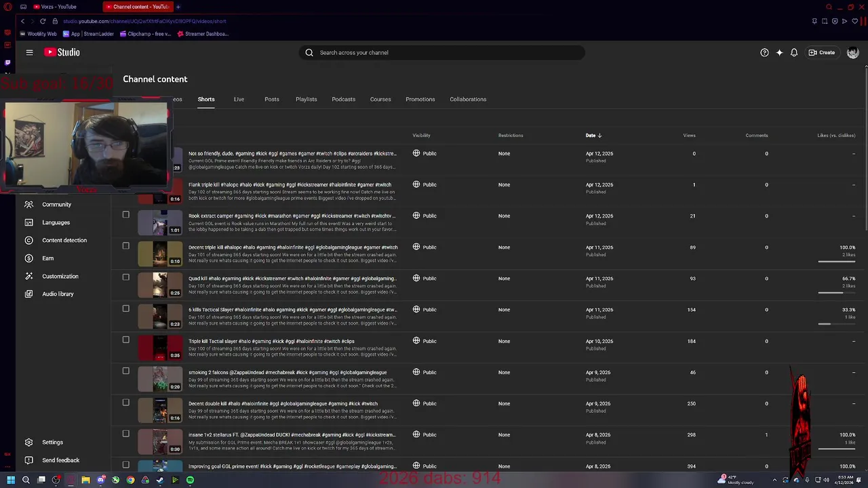
Task: Switch to the Collaborations tab
Action: 468,99
